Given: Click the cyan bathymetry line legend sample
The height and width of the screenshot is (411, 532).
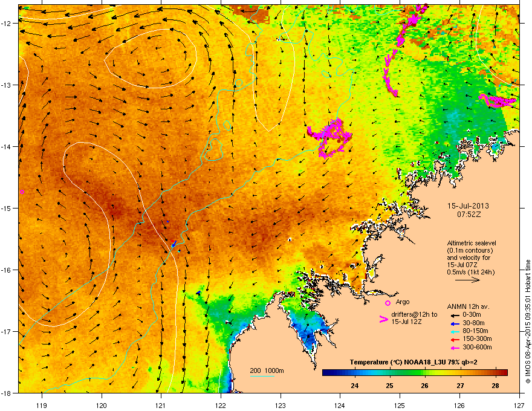Looking at the screenshot, I should (x=262, y=376).
